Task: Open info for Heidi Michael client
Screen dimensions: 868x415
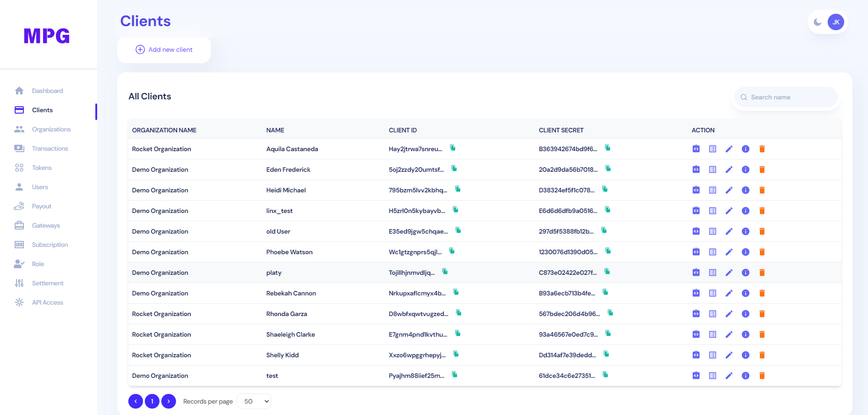Action: [x=745, y=190]
